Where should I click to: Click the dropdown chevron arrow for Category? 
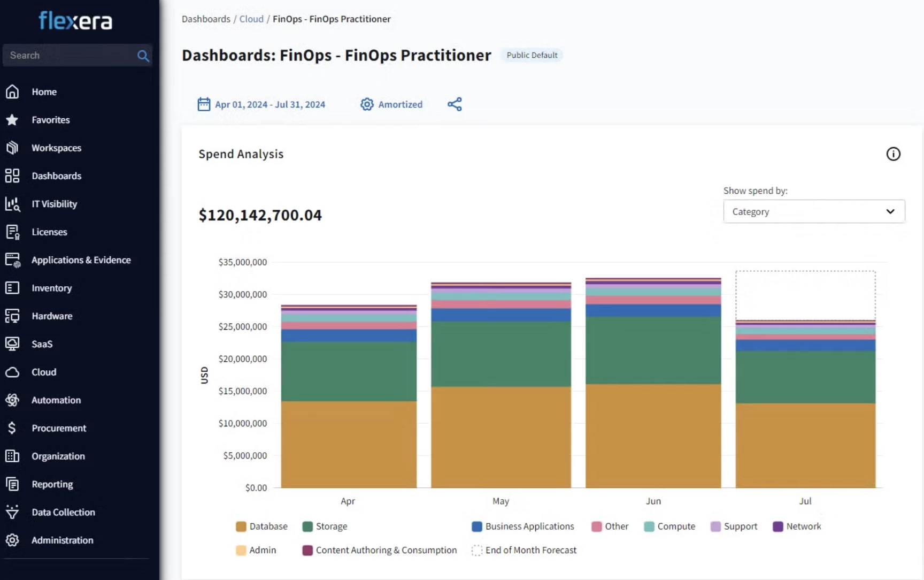pyautogui.click(x=890, y=211)
